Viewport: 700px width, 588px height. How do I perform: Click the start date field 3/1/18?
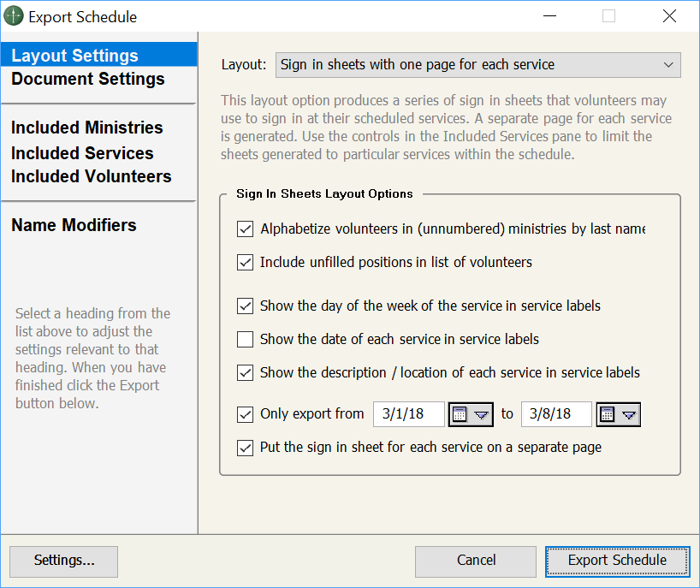408,414
